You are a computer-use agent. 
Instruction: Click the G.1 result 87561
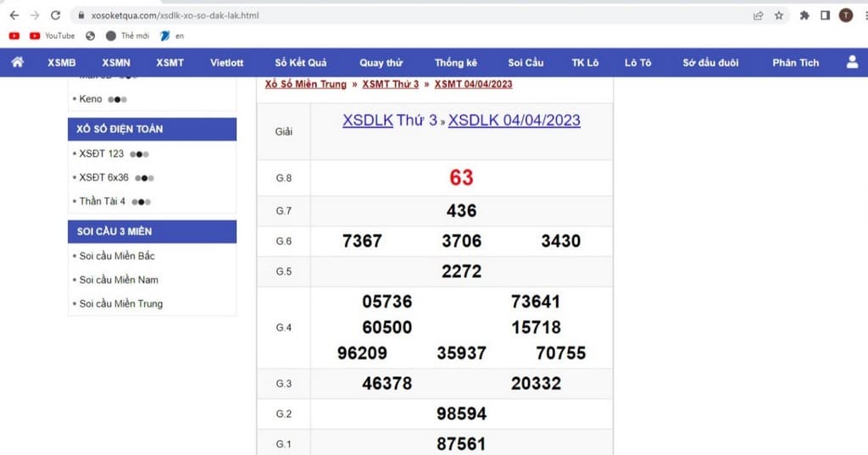point(461,444)
